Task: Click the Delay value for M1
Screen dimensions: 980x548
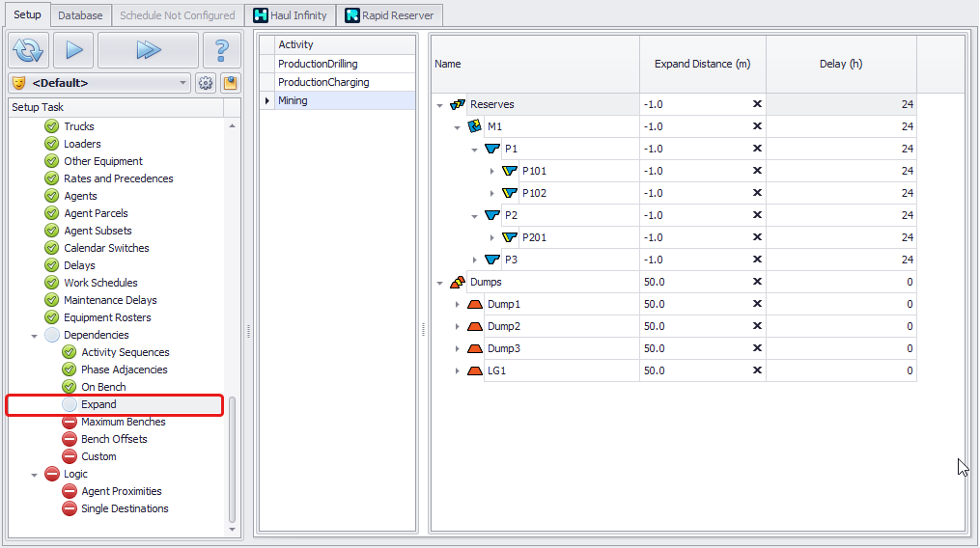Action: [x=840, y=126]
